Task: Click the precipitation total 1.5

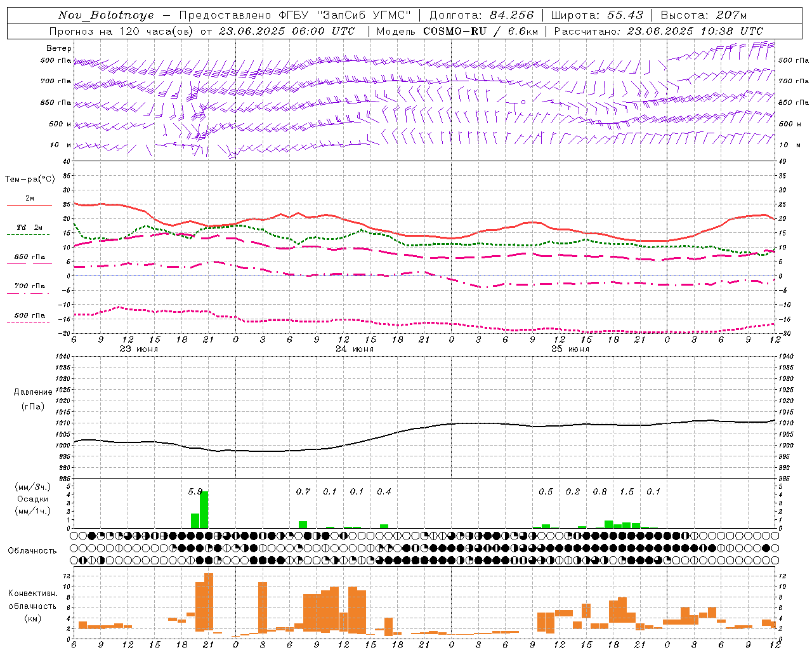Action: tap(627, 491)
